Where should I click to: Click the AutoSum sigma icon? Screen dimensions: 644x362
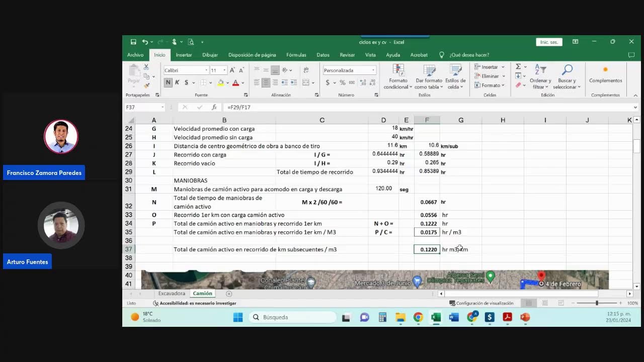(518, 66)
